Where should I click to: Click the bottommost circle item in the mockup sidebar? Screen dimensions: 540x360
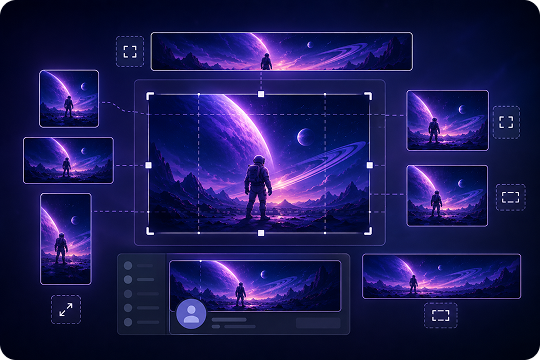(x=128, y=322)
